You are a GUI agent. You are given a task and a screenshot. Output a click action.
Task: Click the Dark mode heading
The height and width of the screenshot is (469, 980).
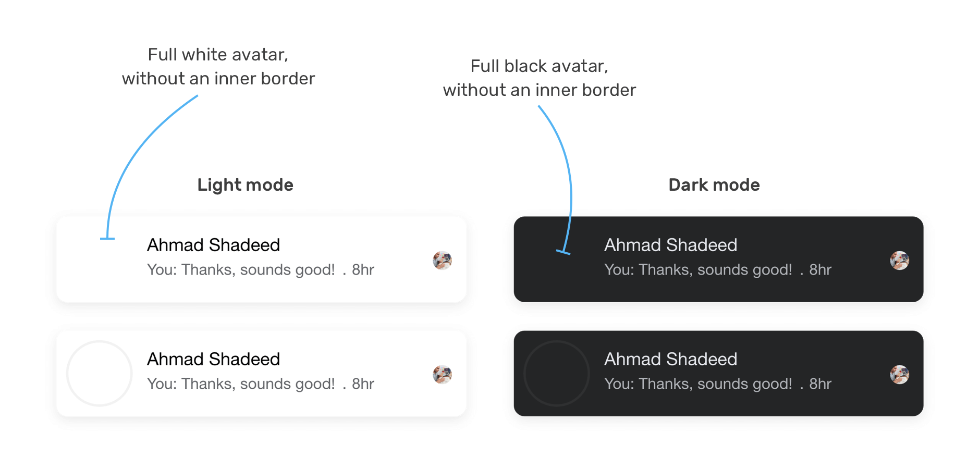pyautogui.click(x=714, y=185)
